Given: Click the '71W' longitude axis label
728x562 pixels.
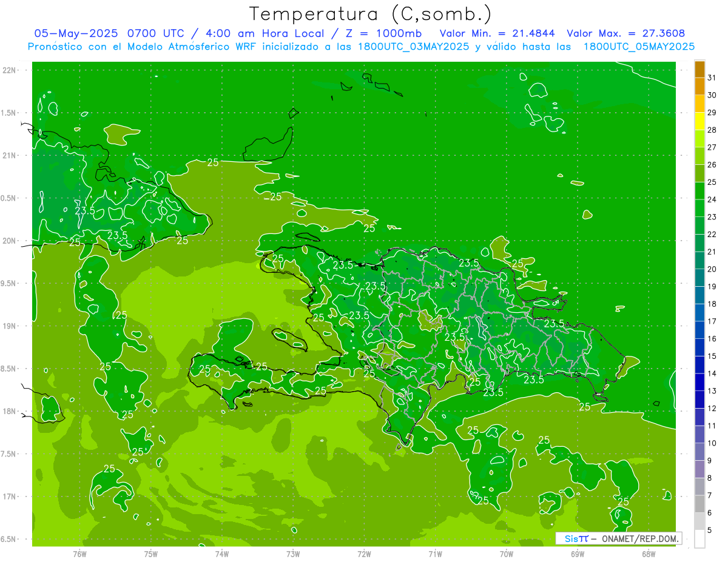Looking at the screenshot, I should [435, 554].
